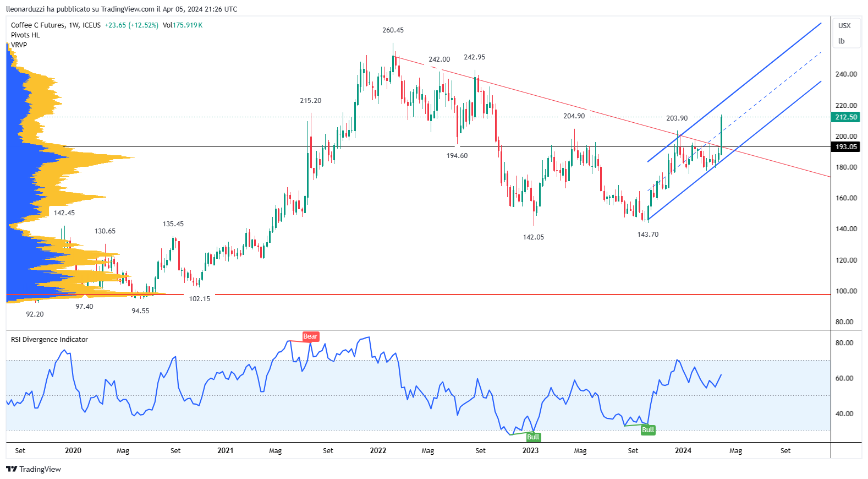Select the Pivots HL indicator label

click(x=25, y=35)
